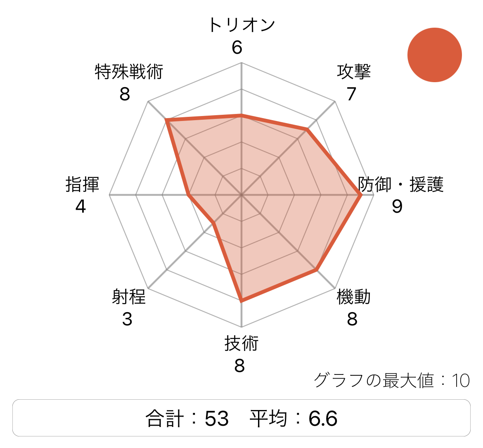The height and width of the screenshot is (448, 483).
Task: Click the 技術 data point vertex
Action: click(241, 301)
